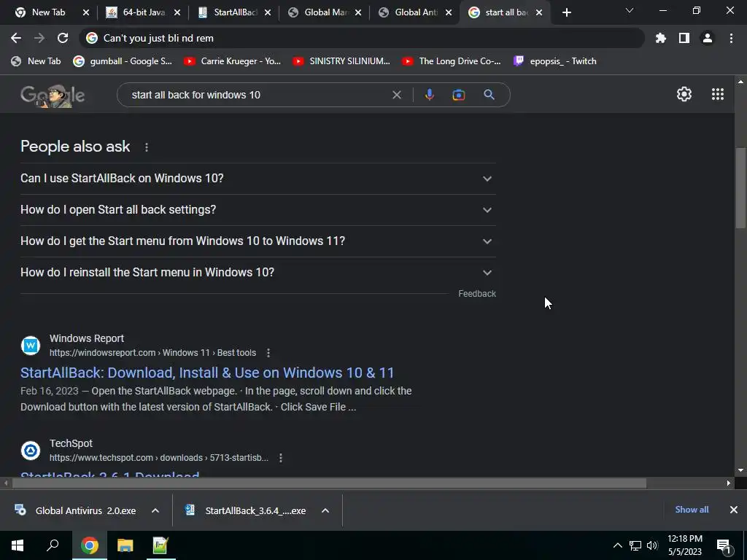Viewport: 747px width, 560px height.
Task: Click Feedback under People also ask
Action: click(477, 294)
